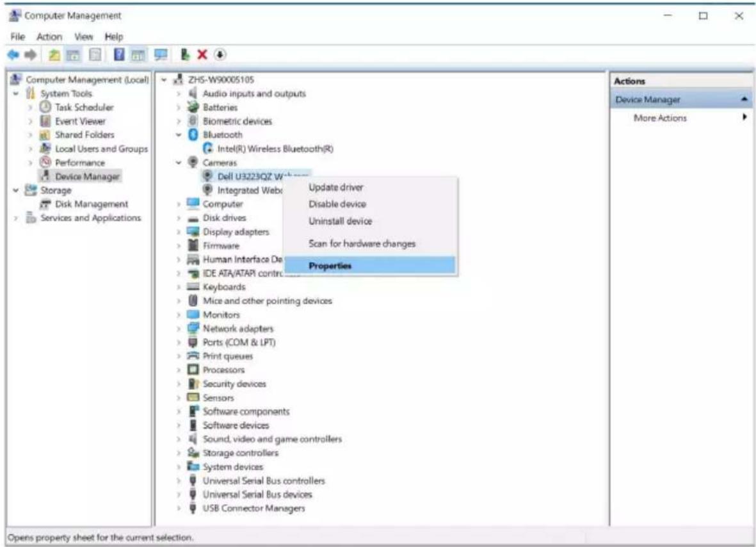Click the blue Help question mark icon

[119, 54]
